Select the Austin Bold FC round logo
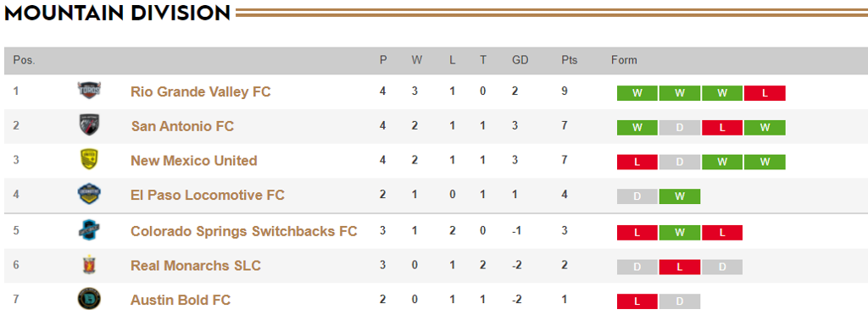Image resolution: width=868 pixels, height=320 pixels. coord(89,300)
